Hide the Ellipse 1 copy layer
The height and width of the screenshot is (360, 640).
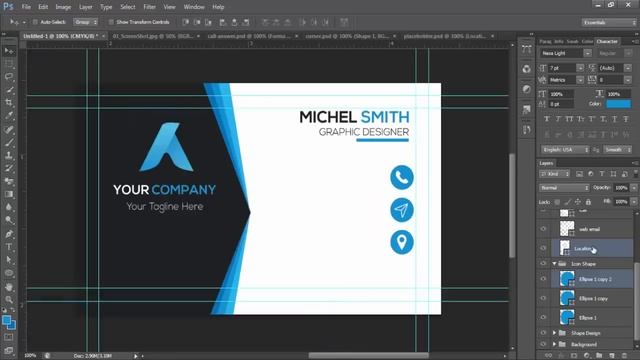[543, 298]
